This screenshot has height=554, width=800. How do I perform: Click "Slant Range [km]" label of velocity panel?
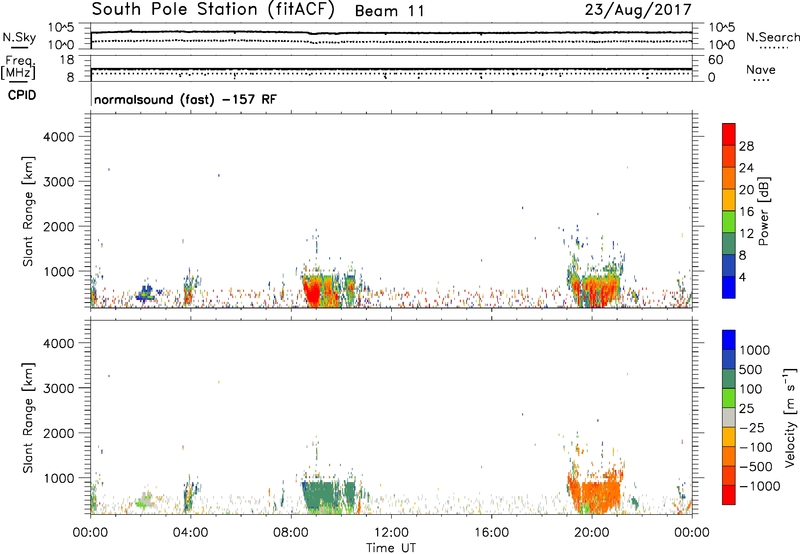tap(28, 418)
